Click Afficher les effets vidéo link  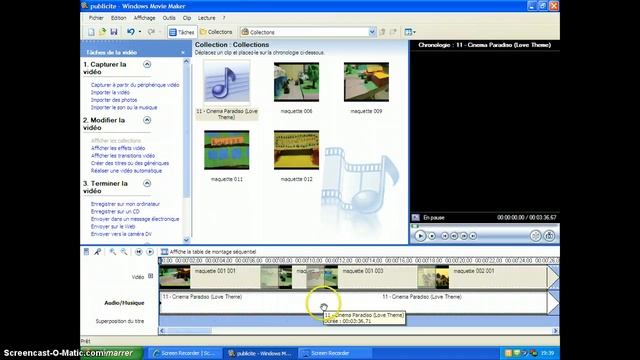pyautogui.click(x=118, y=148)
